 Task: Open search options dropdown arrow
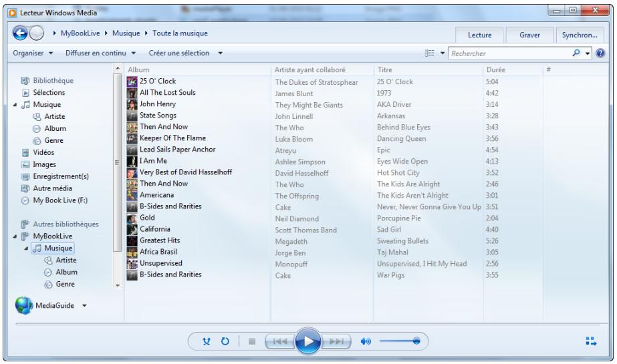588,53
